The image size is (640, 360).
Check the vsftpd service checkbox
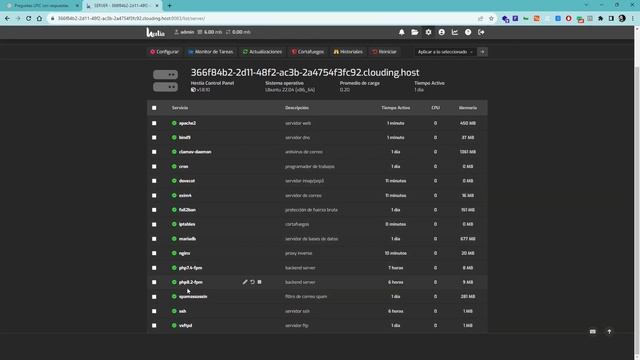[x=154, y=325]
